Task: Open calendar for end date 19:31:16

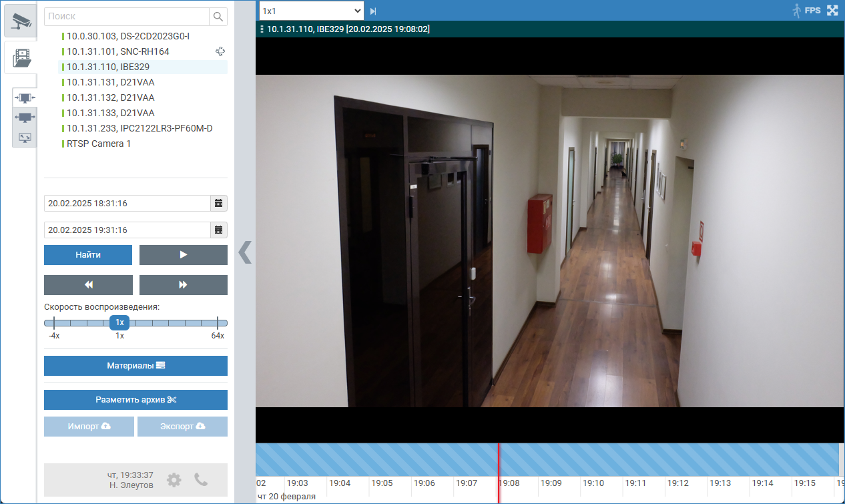Action: (x=218, y=230)
